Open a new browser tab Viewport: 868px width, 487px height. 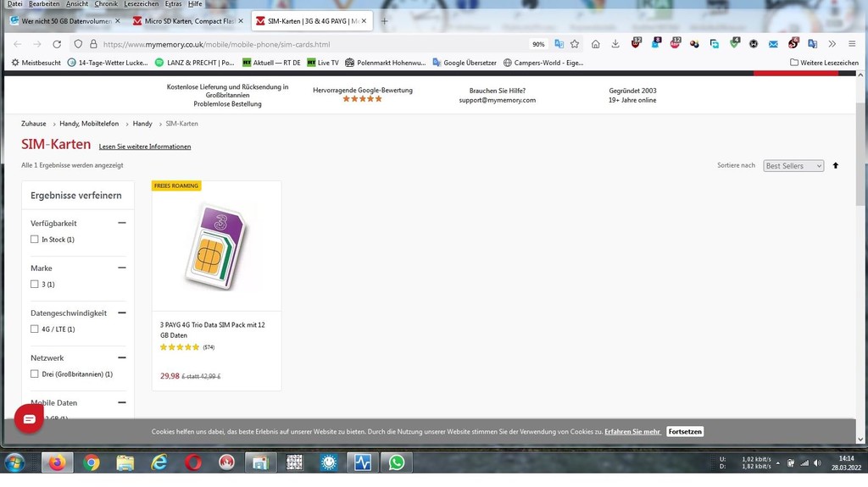point(384,21)
